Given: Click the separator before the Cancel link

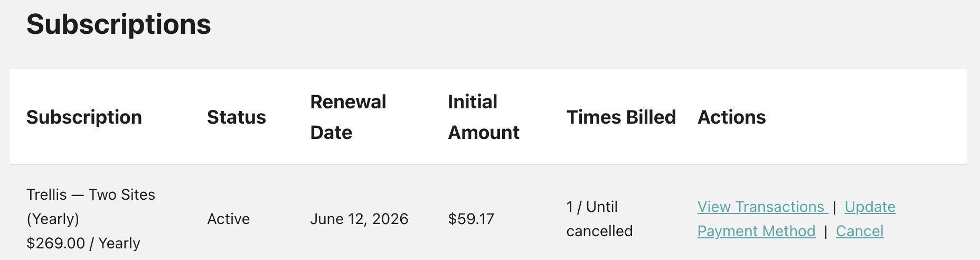Looking at the screenshot, I should click(825, 231).
